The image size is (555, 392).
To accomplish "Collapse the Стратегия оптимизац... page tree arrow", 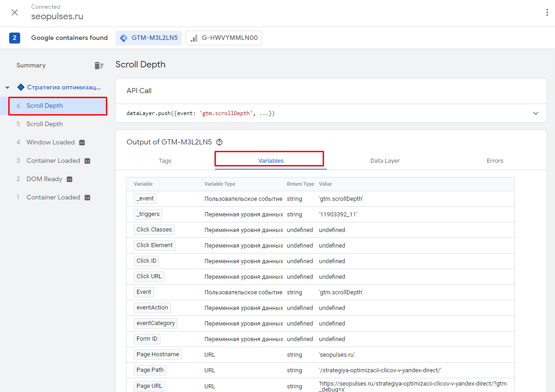I will tap(7, 88).
